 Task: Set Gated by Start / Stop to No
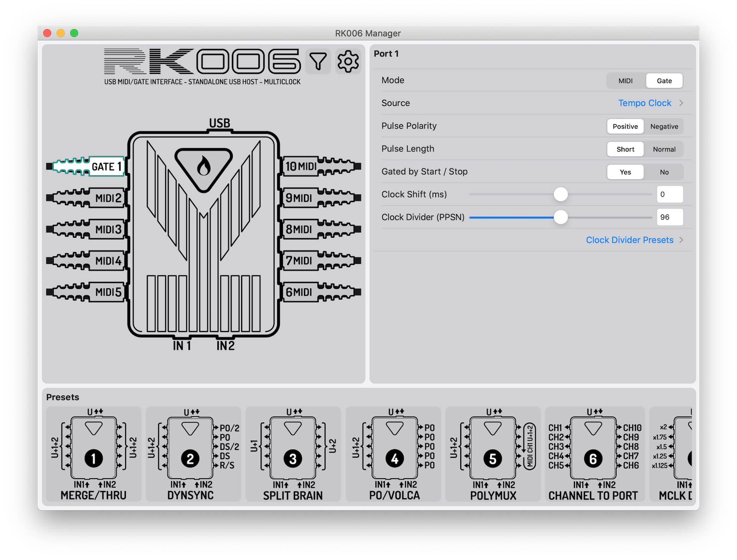click(664, 172)
